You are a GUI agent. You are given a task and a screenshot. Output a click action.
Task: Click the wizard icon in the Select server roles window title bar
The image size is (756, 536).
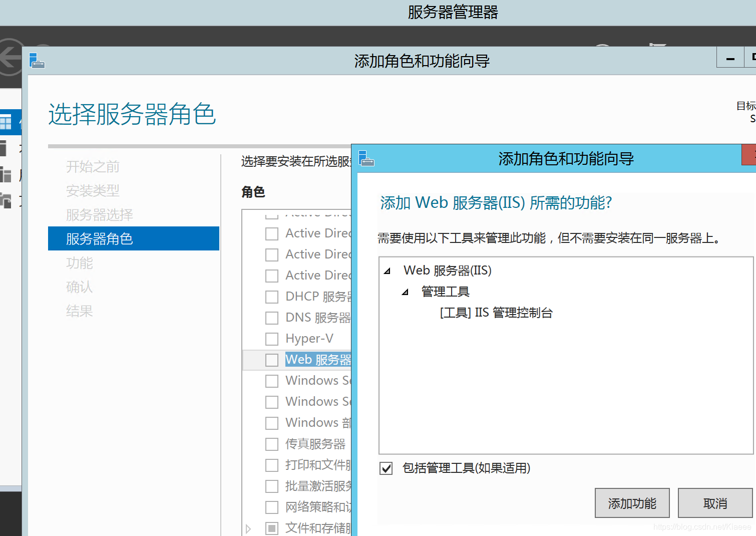pos(37,61)
